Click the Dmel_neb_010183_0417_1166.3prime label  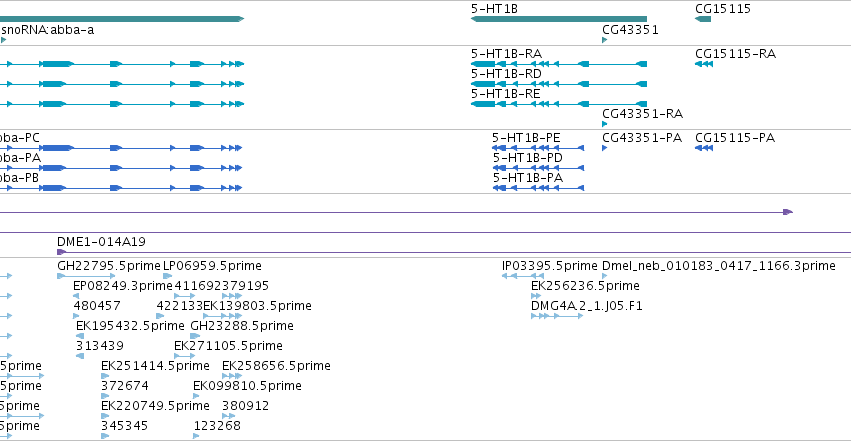pyautogui.click(x=719, y=266)
